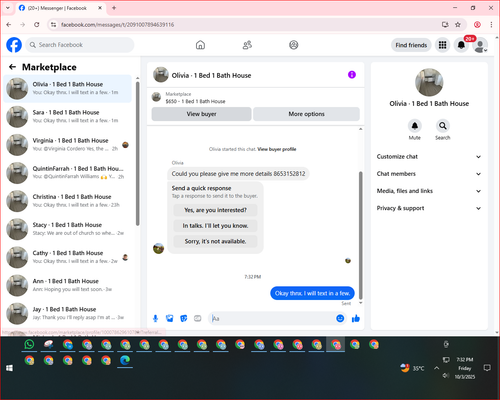This screenshot has height=400, width=500.
Task: View site information icon in address bar
Action: pos(53,25)
